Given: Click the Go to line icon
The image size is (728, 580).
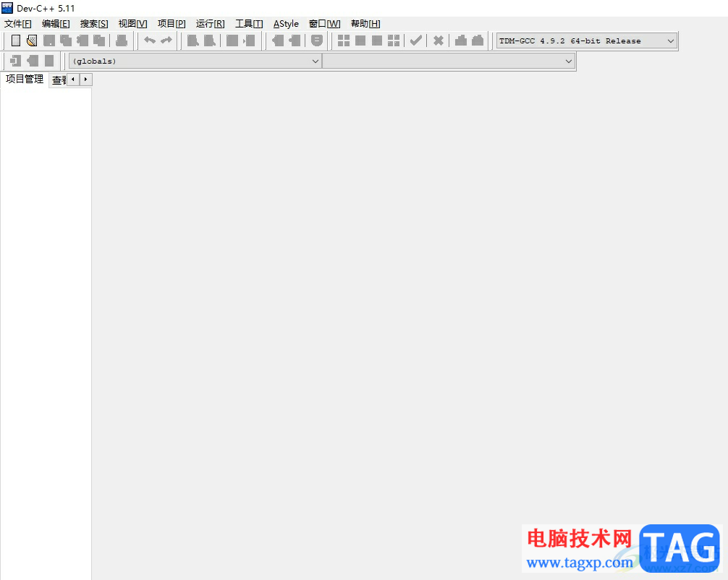Looking at the screenshot, I should point(250,40).
